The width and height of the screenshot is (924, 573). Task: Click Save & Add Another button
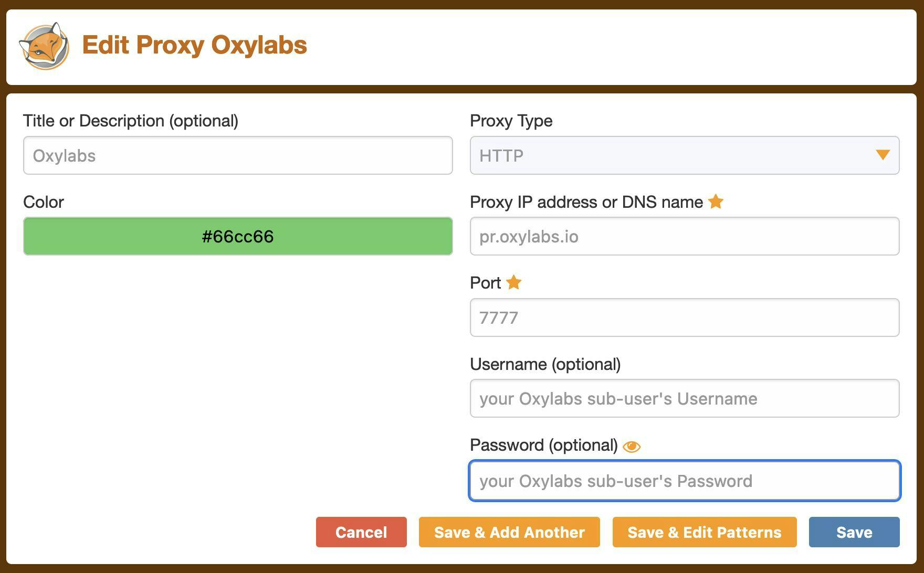click(x=509, y=532)
